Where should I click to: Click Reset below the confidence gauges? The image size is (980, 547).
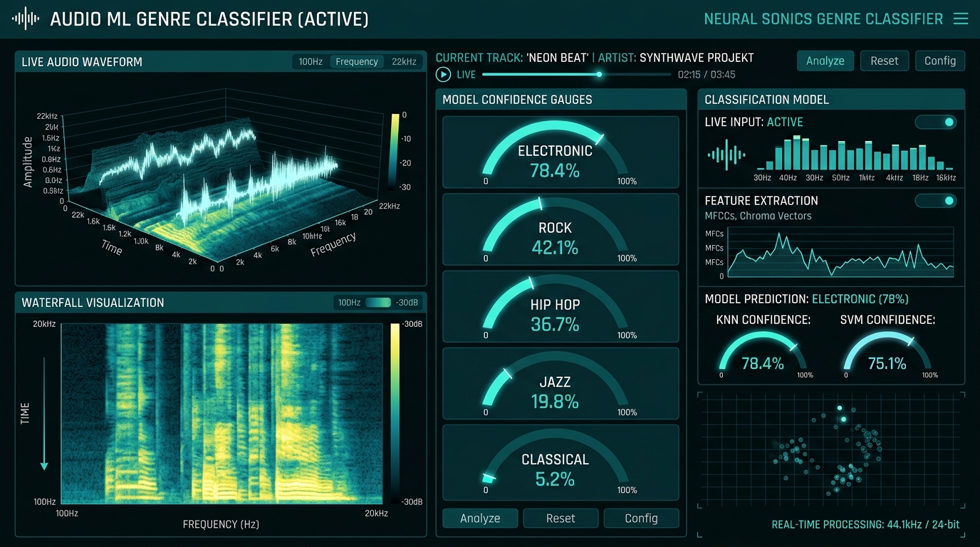(561, 519)
